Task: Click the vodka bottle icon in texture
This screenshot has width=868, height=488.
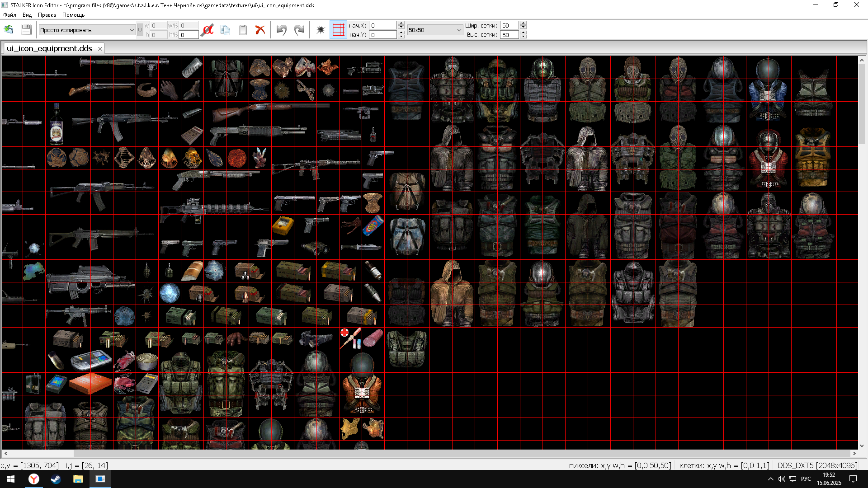Action: [57, 124]
